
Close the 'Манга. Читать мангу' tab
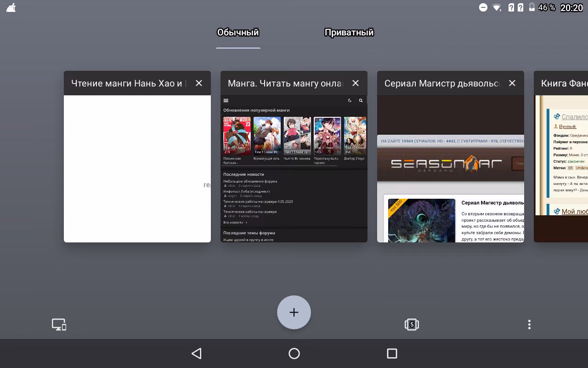pyautogui.click(x=356, y=83)
